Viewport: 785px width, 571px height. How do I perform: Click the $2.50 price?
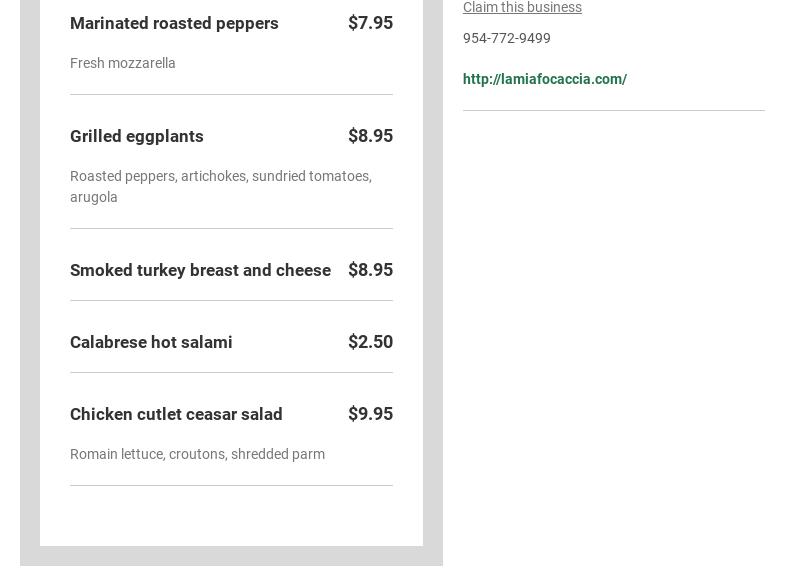coord(370,342)
